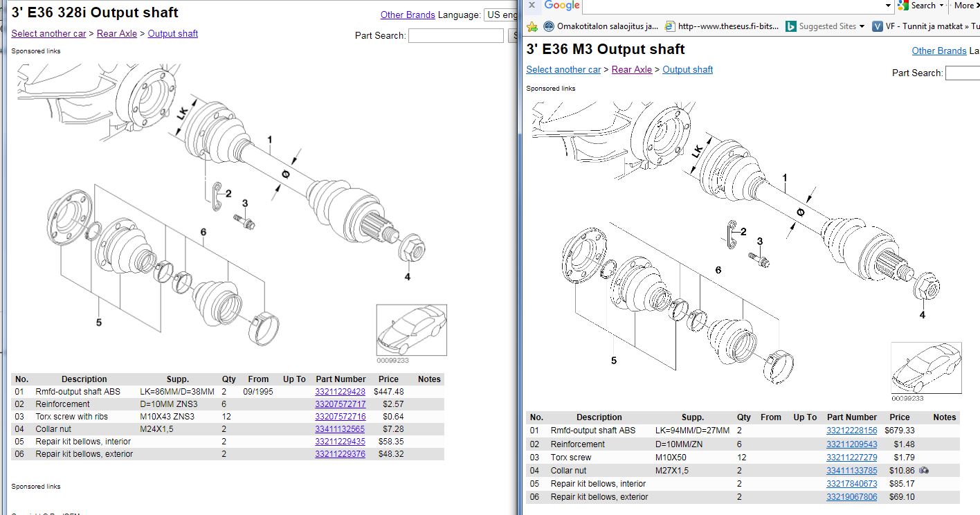Open the More menu in Google toolbar
980x515 pixels.
click(x=966, y=6)
